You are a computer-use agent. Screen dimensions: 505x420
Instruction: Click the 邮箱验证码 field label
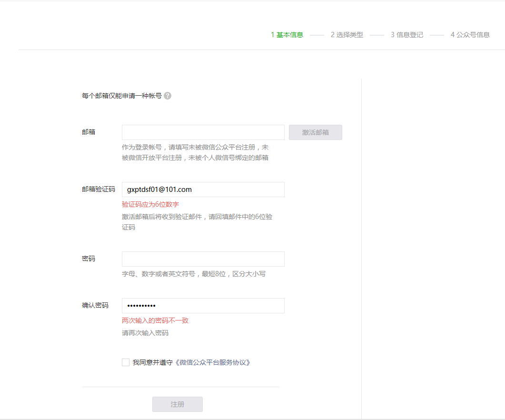[x=99, y=189]
